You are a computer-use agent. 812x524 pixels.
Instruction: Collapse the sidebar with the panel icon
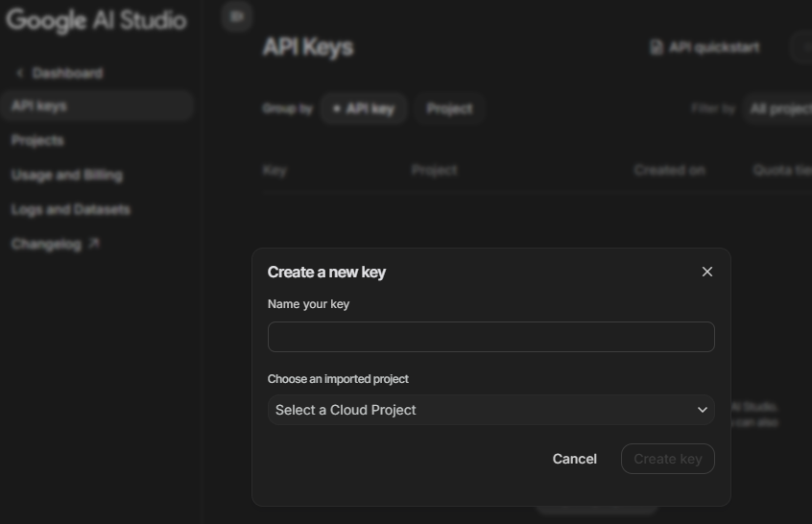click(237, 16)
